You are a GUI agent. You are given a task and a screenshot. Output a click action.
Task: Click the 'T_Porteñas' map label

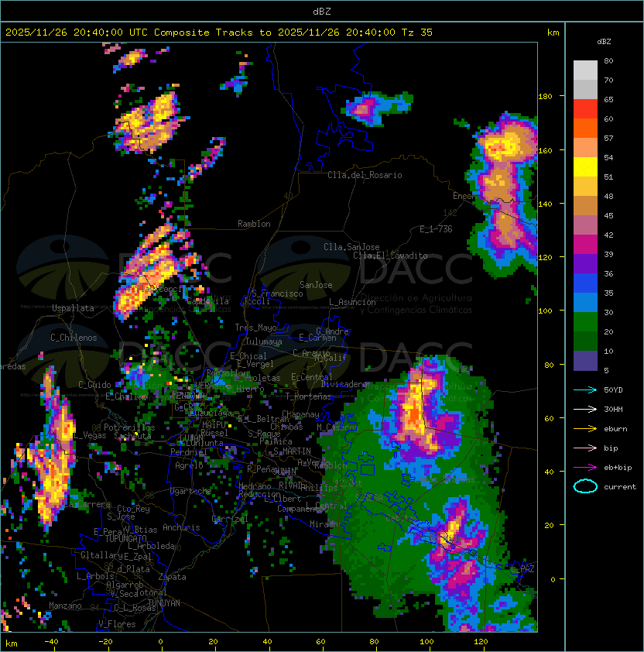[308, 396]
